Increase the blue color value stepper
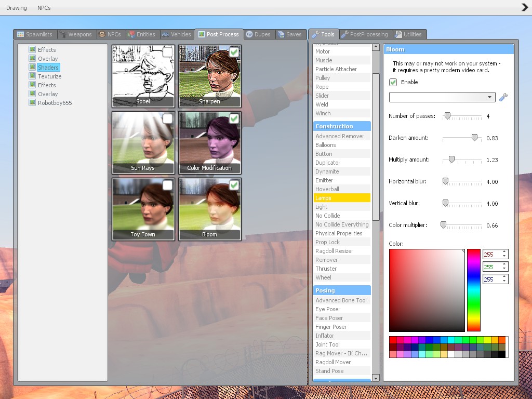The width and height of the screenshot is (532, 399). coord(504,277)
